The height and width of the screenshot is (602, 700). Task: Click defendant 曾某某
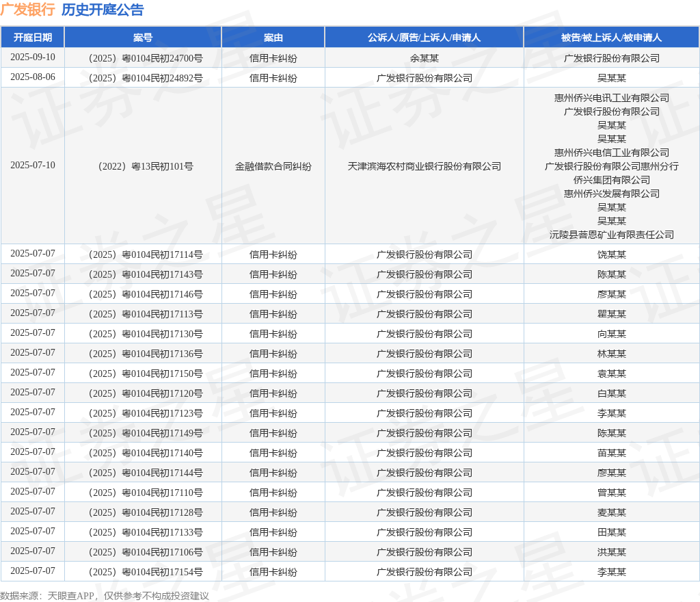612,493
